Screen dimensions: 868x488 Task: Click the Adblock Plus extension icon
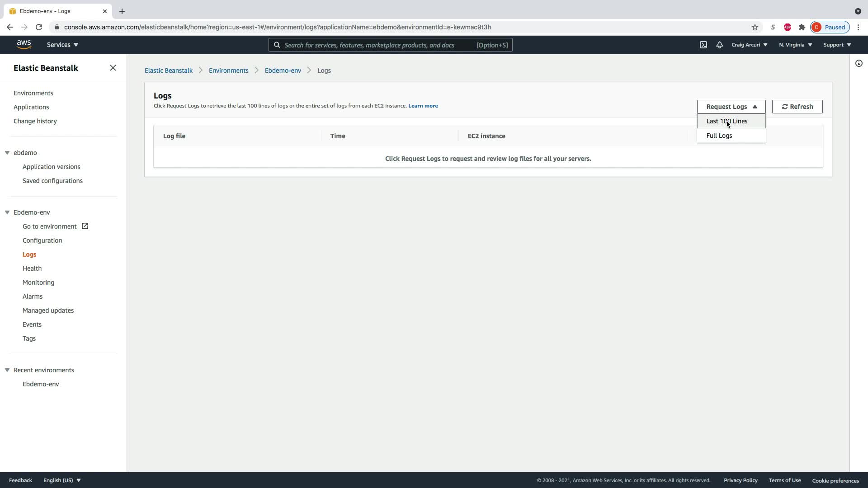(787, 27)
